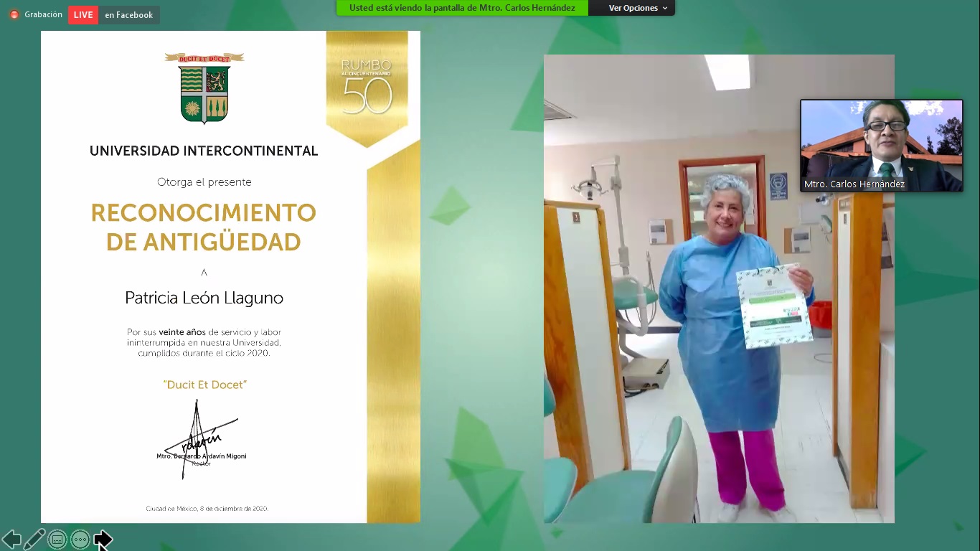Click the LIVE badge
Screen dimensions: 980x551
coord(83,15)
